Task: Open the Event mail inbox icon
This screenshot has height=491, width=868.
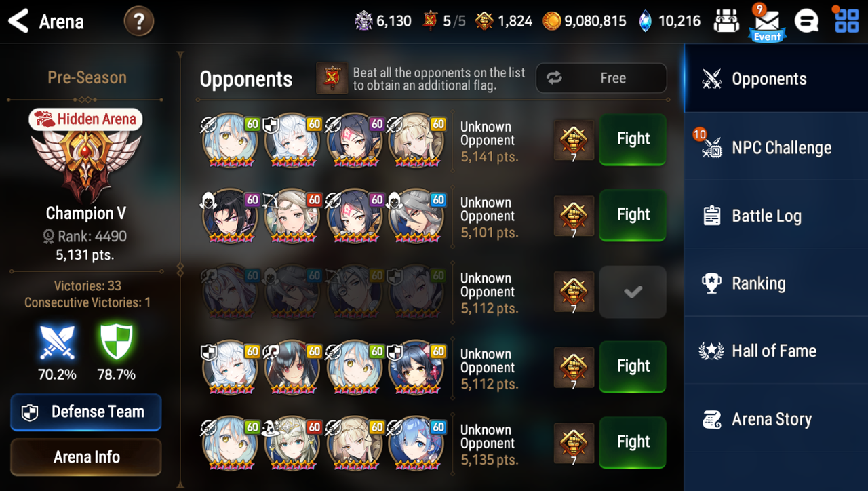Action: (767, 23)
